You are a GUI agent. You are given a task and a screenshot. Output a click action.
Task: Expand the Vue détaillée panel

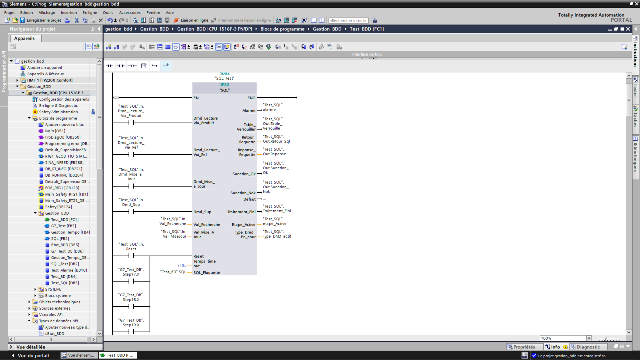coord(11,347)
